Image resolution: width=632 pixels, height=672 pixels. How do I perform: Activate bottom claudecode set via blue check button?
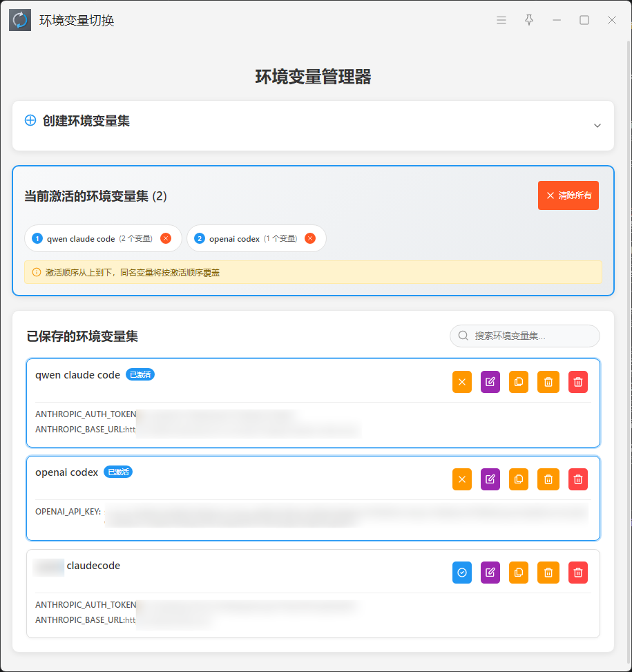pyautogui.click(x=462, y=573)
